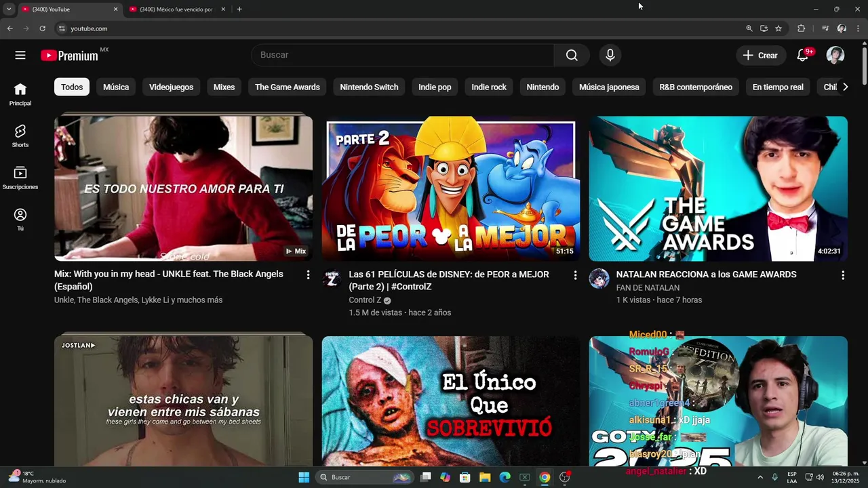Open the YouTube account avatar menu
The height and width of the screenshot is (488, 868).
835,56
